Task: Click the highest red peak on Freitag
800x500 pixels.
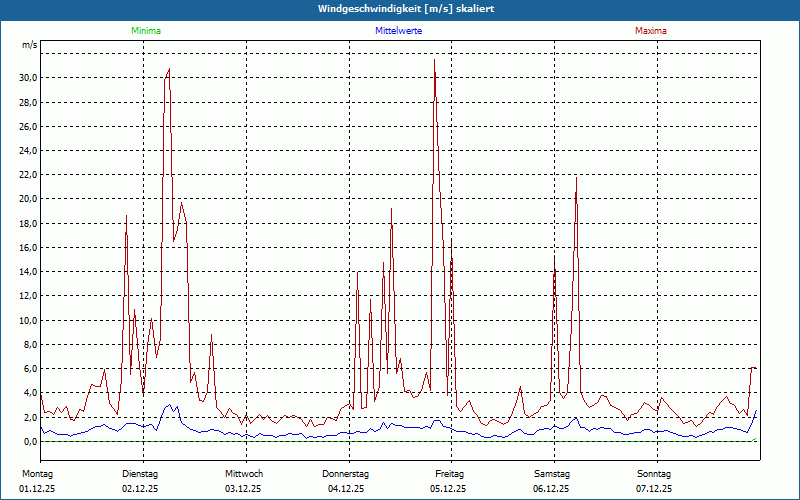Action: coord(434,60)
